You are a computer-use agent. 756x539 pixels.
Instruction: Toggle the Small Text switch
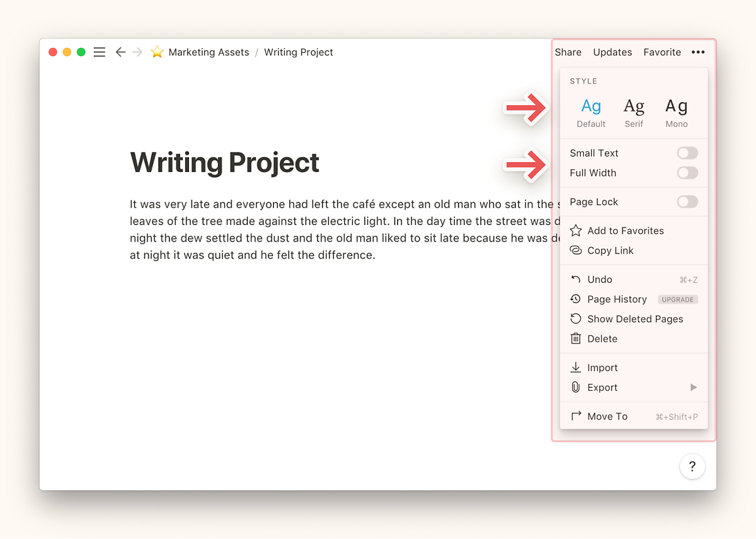click(x=687, y=153)
